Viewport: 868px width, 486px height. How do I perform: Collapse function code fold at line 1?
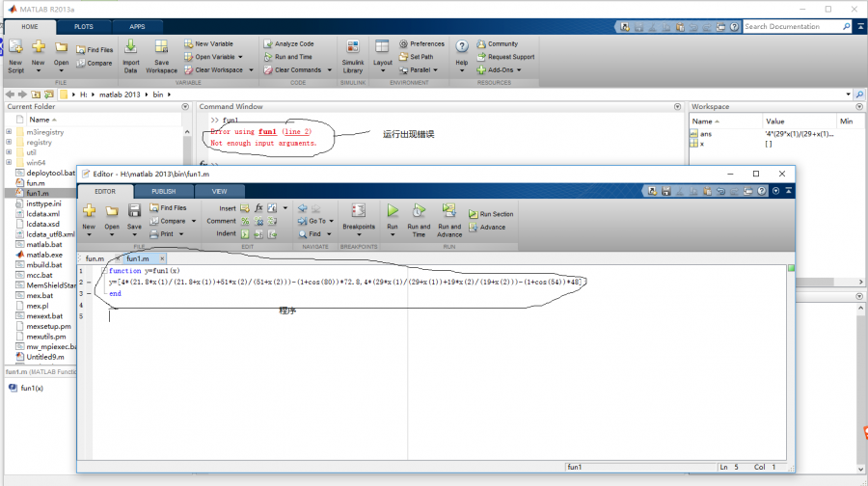point(104,271)
